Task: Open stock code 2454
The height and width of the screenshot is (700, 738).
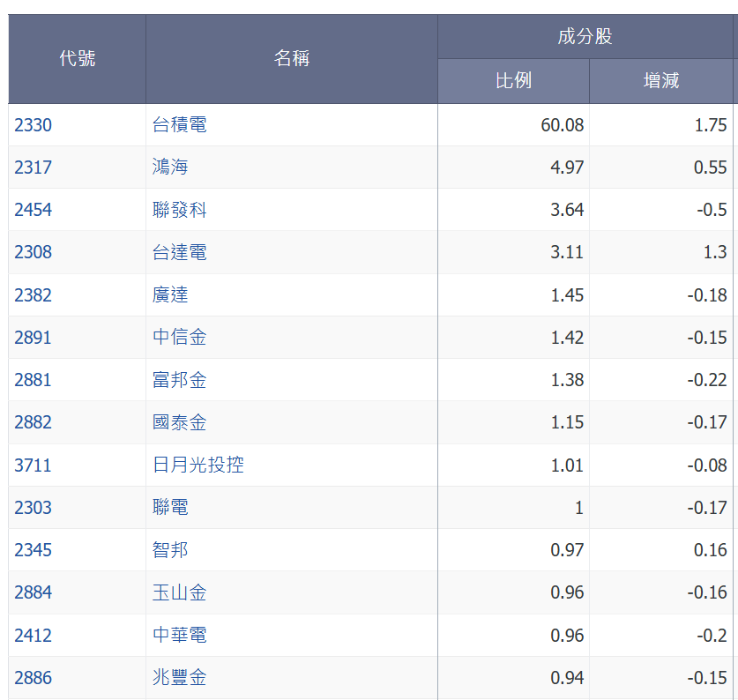Action: [x=33, y=210]
